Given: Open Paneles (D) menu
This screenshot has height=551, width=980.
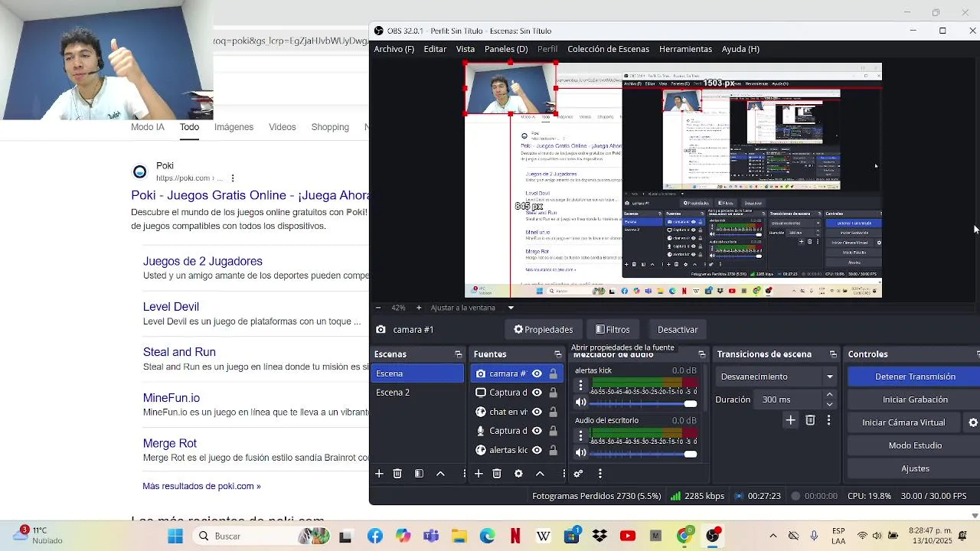Looking at the screenshot, I should pyautogui.click(x=506, y=49).
